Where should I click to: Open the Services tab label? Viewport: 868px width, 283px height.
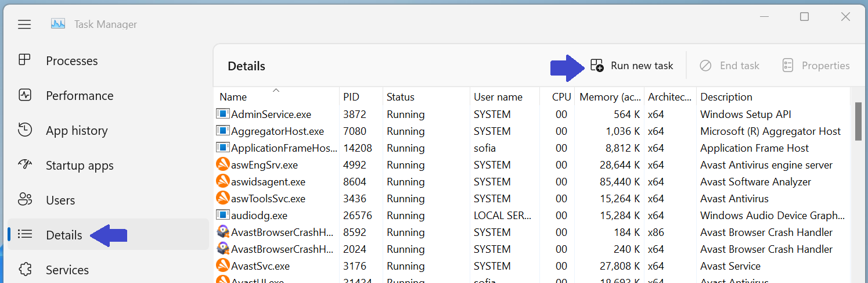point(67,270)
